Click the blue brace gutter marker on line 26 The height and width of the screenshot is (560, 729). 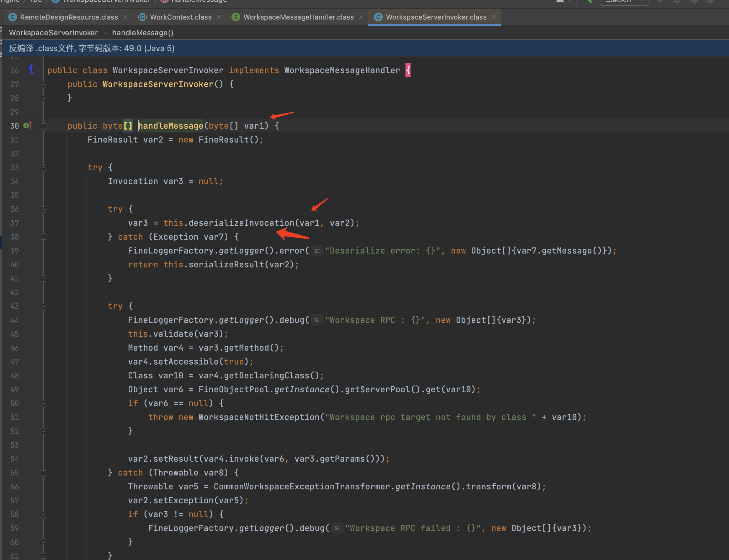[x=31, y=69]
